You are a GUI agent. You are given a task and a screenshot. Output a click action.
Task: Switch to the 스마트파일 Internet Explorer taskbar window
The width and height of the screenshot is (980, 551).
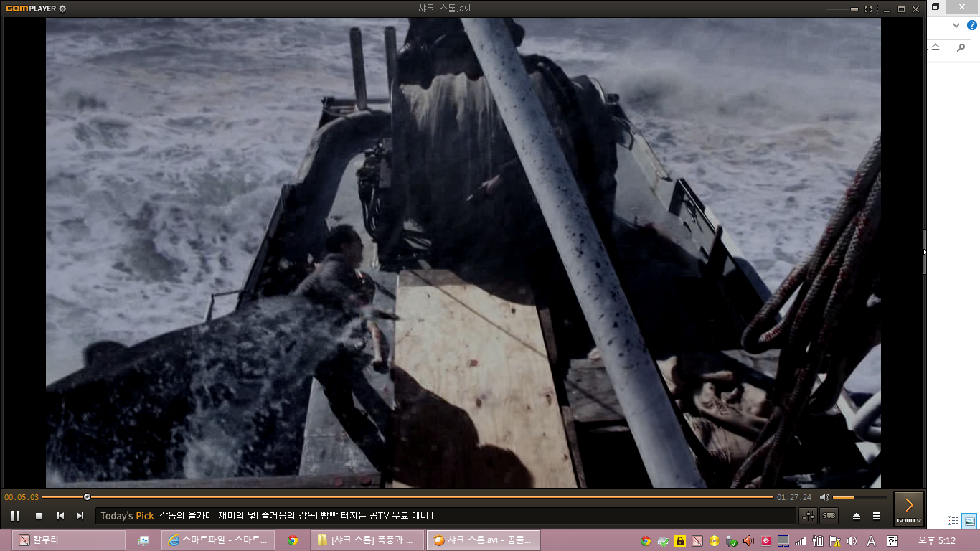217,540
